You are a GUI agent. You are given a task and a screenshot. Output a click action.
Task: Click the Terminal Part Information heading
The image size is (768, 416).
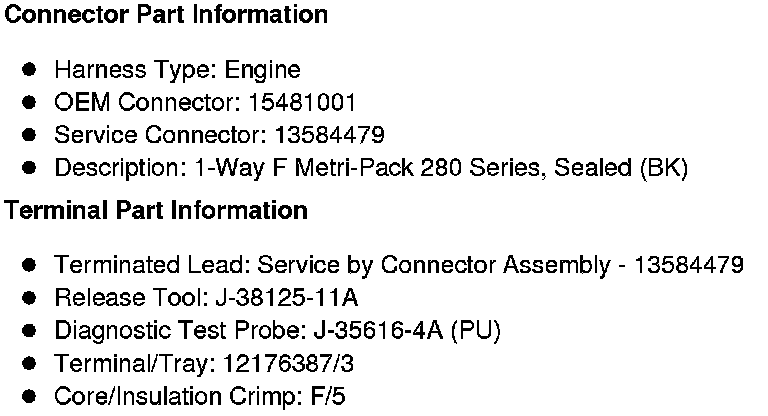[156, 210]
